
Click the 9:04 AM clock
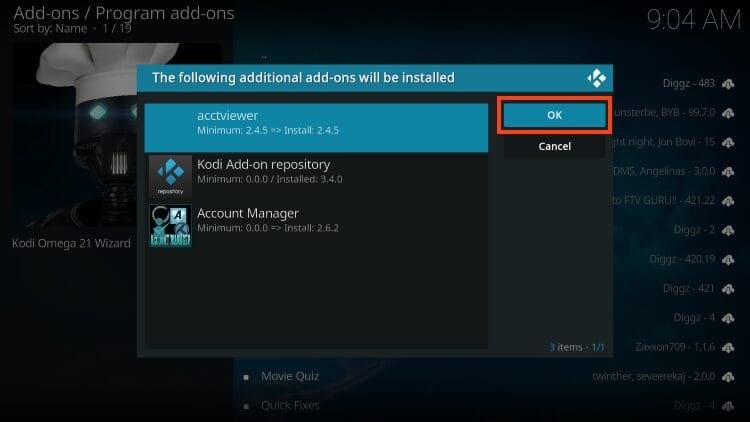click(x=693, y=20)
